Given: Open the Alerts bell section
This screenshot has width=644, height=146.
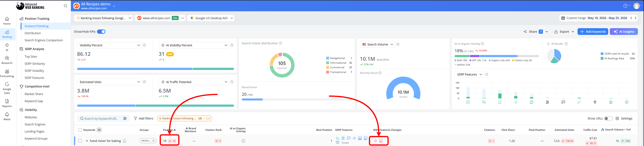Looking at the screenshot, I should tap(7, 116).
